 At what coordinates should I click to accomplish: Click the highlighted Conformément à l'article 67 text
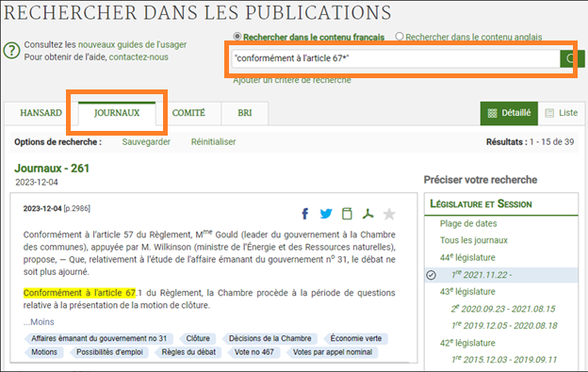tap(79, 293)
